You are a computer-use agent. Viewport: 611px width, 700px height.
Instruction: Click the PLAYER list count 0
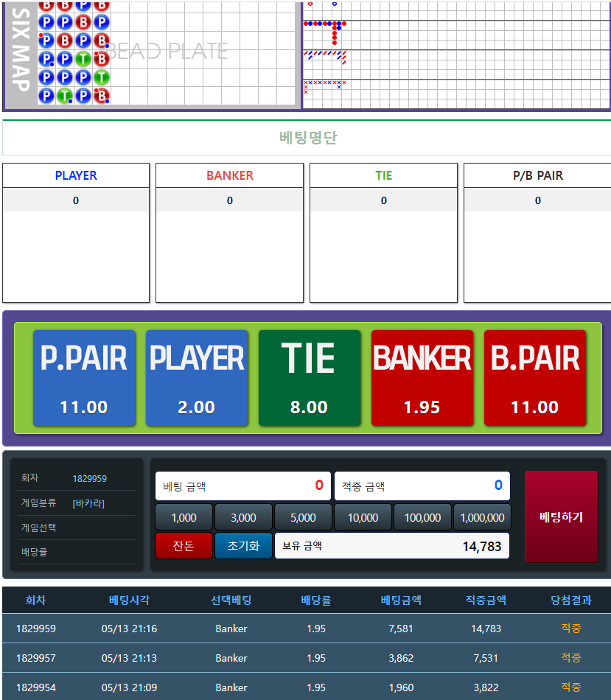[76, 200]
